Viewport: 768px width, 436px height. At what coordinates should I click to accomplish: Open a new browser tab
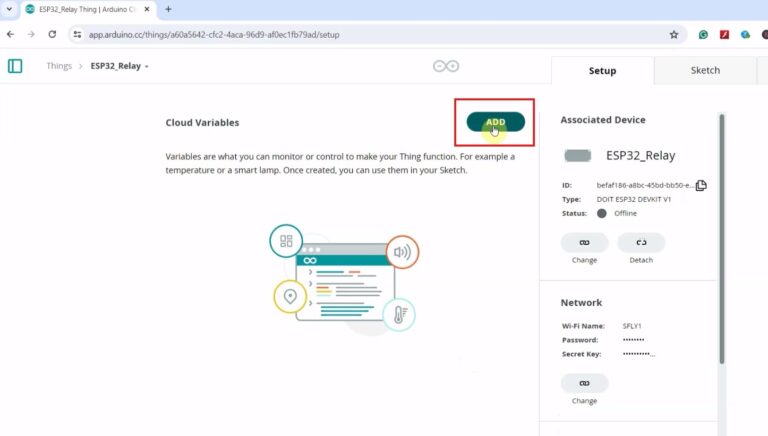click(168, 9)
